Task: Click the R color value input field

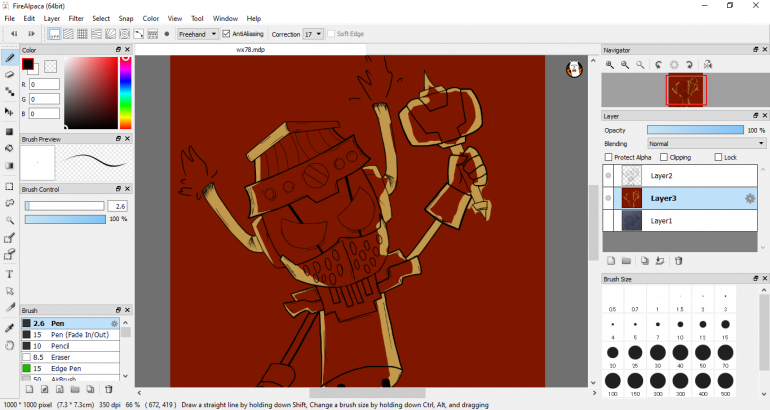Action: click(x=45, y=85)
